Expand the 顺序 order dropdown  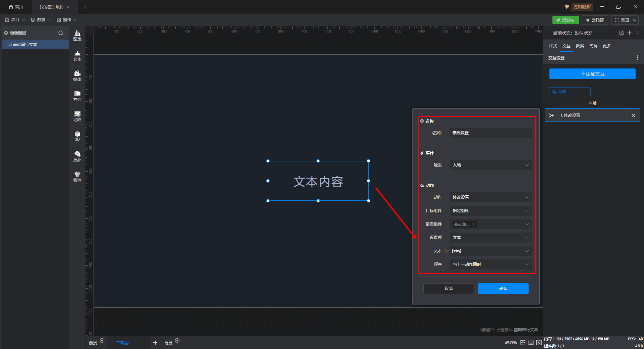(491, 264)
